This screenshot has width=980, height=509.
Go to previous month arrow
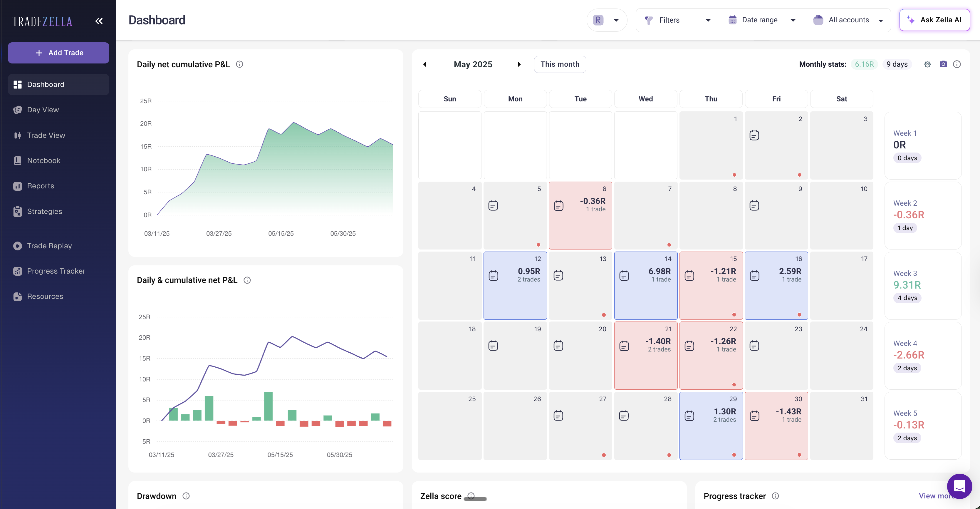[424, 64]
